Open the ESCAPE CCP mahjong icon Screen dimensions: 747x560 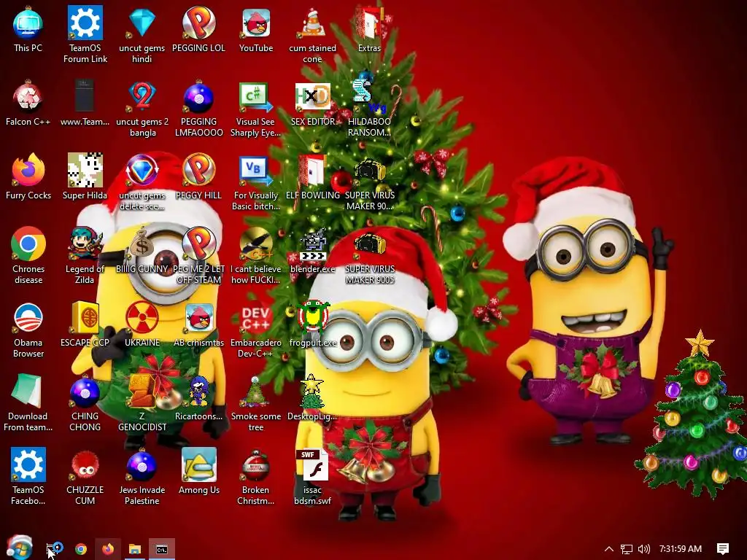click(x=85, y=324)
